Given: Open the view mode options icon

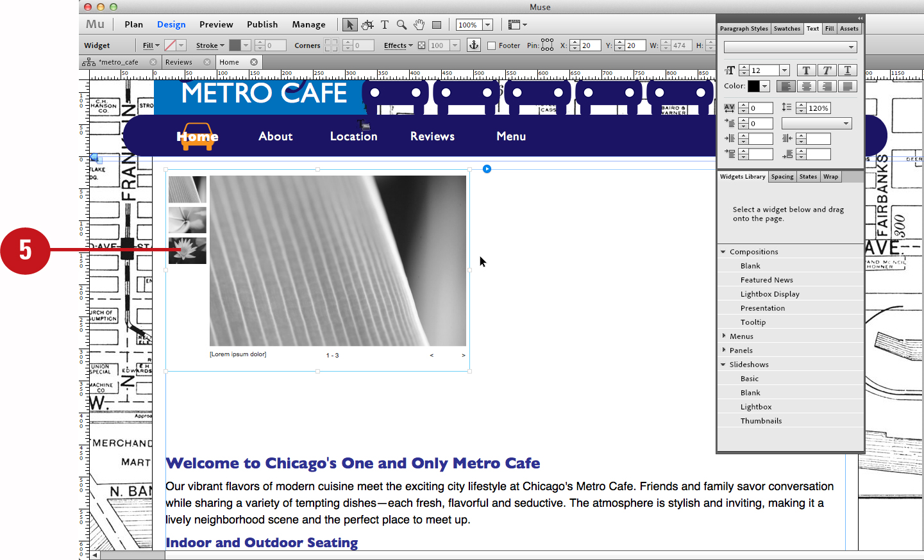Looking at the screenshot, I should tap(517, 25).
